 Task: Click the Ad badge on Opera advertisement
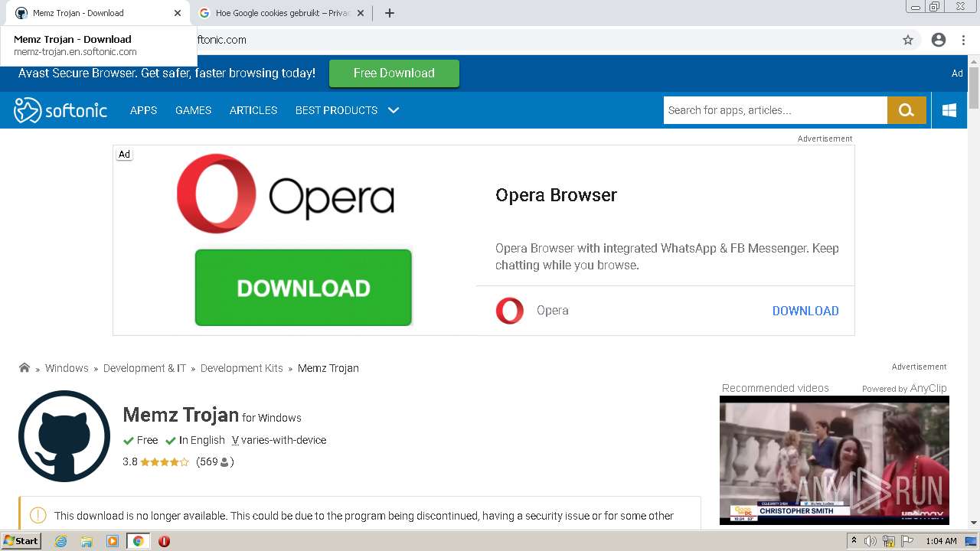[x=124, y=155]
